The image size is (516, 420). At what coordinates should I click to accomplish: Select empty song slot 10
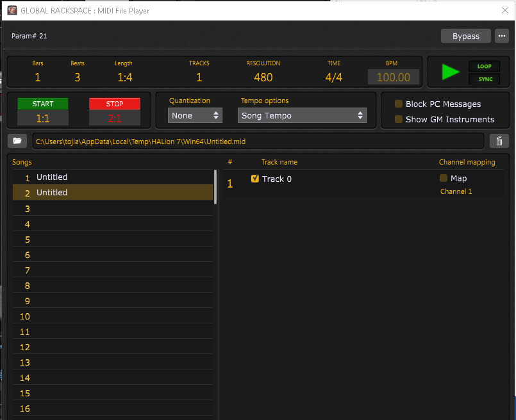[x=113, y=316]
